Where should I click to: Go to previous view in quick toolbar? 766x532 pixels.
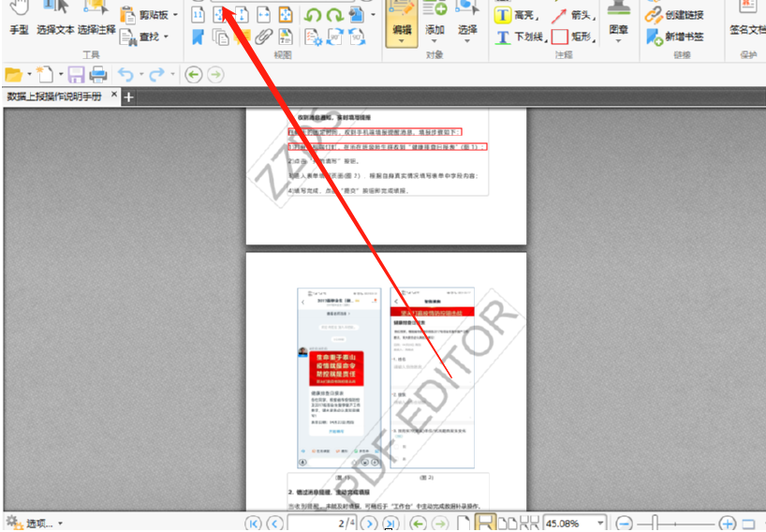tap(194, 75)
